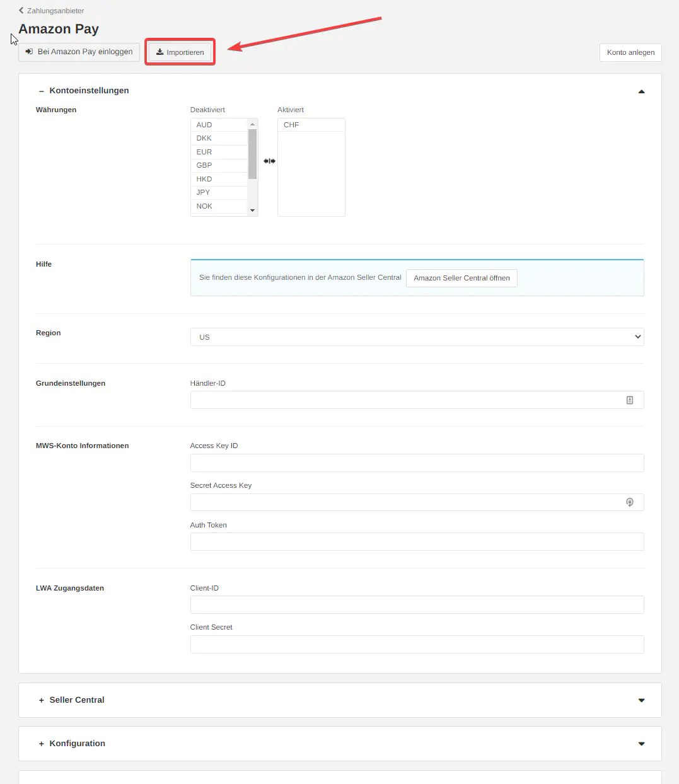Click the key icon in Secret Access Key
Image resolution: width=679 pixels, height=784 pixels.
coord(629,502)
